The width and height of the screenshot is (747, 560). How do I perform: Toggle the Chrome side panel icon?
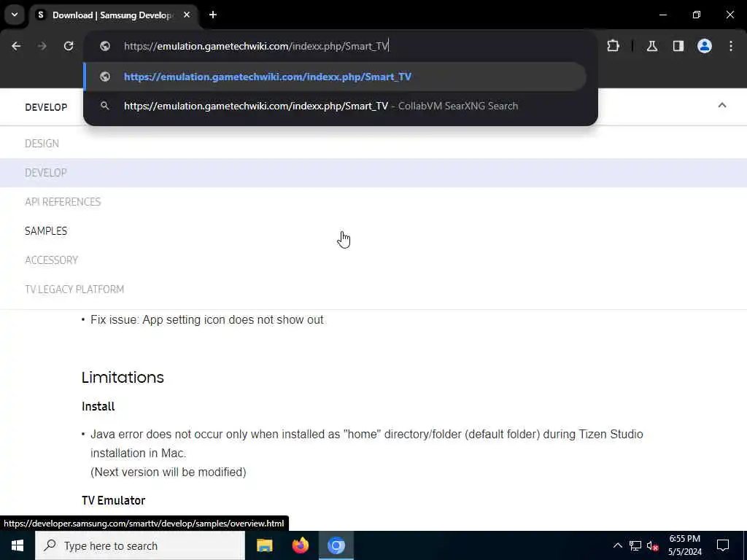tap(678, 46)
